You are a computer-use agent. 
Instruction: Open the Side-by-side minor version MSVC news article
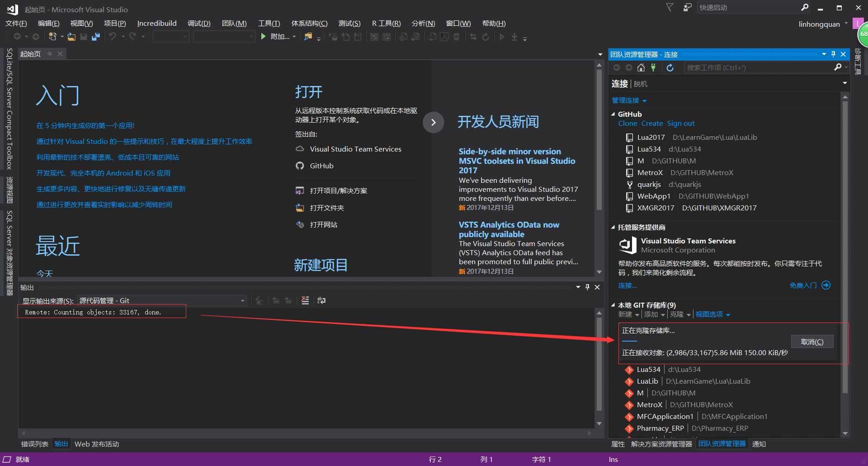517,161
